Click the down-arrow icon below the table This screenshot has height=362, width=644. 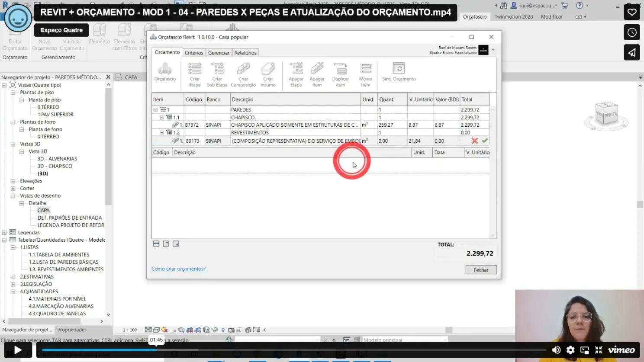tap(176, 244)
